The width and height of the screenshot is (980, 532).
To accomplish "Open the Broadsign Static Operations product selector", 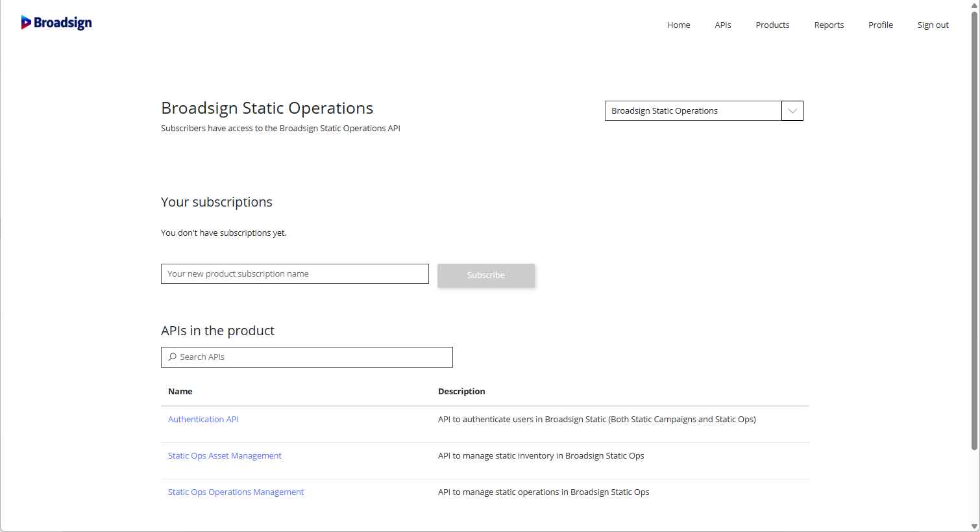I will (x=704, y=110).
